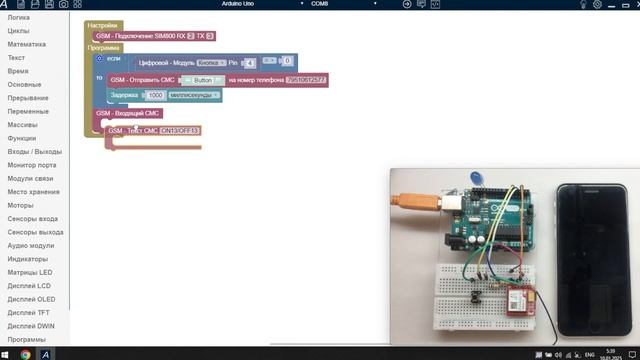Edit the SIM800 TX pin field

(209, 36)
